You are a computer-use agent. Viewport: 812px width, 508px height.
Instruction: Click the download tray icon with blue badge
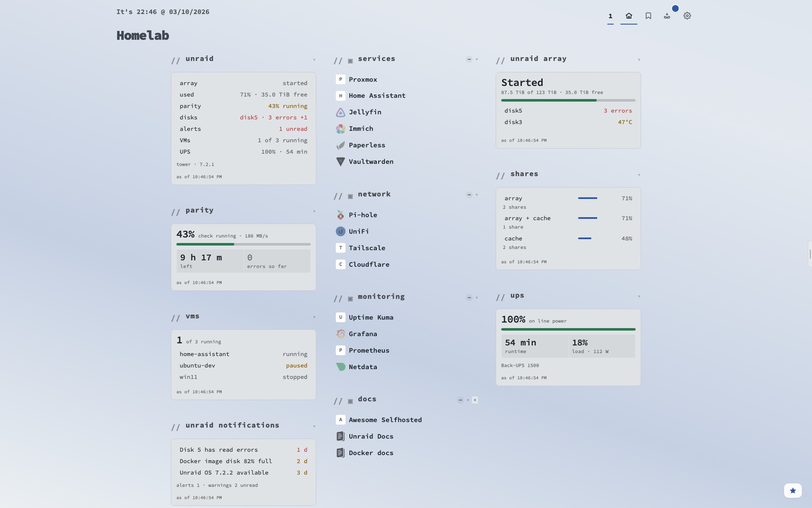(667, 16)
